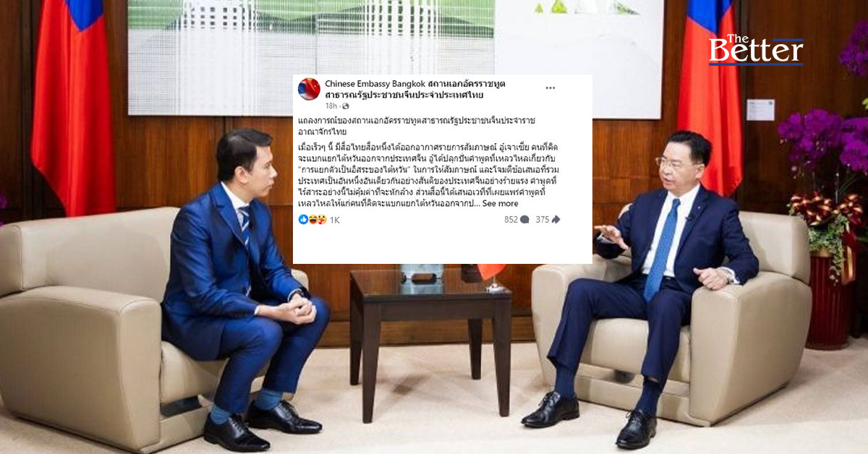Open the 1K reactions count list
Image resolution: width=868 pixels, height=454 pixels.
point(335,220)
